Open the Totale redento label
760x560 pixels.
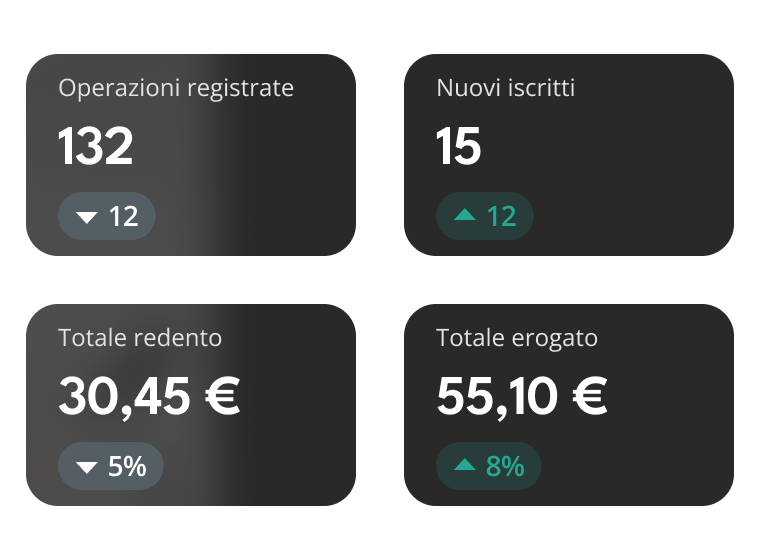tap(140, 338)
